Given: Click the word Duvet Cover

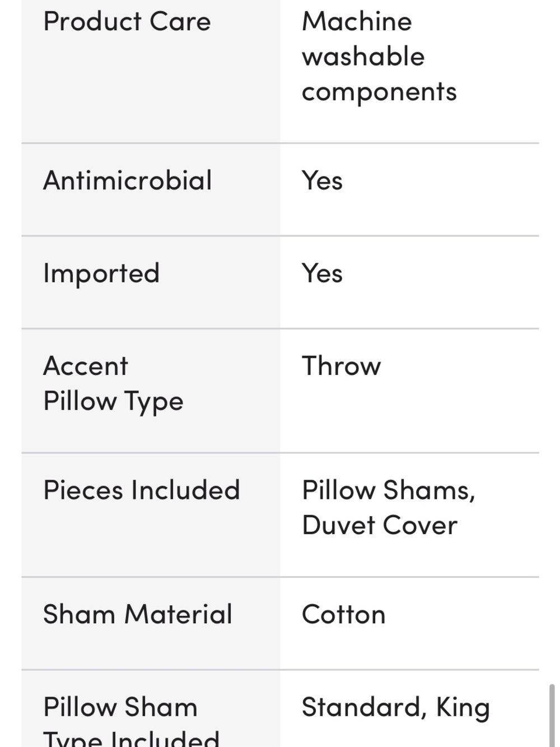Looking at the screenshot, I should point(380,526).
